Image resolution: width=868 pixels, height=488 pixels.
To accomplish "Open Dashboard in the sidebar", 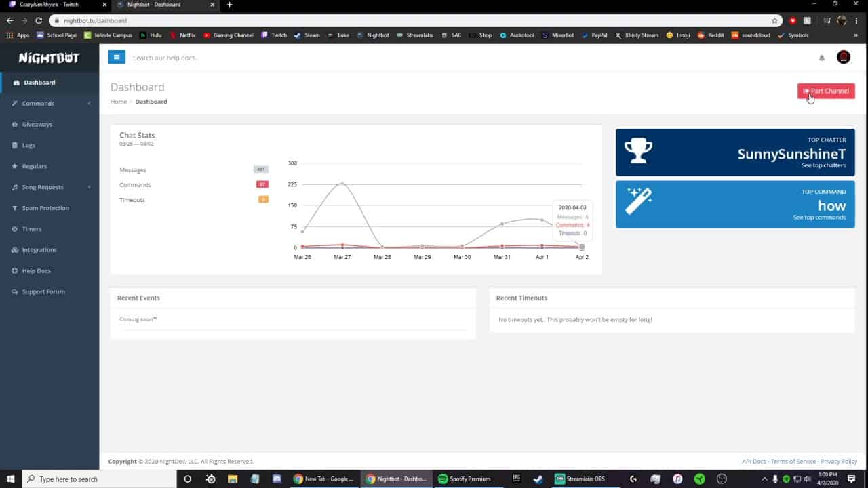I will tap(50, 83).
